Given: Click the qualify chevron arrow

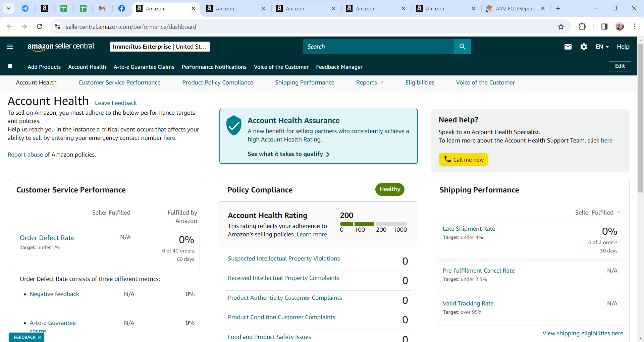Looking at the screenshot, I should [x=328, y=154].
